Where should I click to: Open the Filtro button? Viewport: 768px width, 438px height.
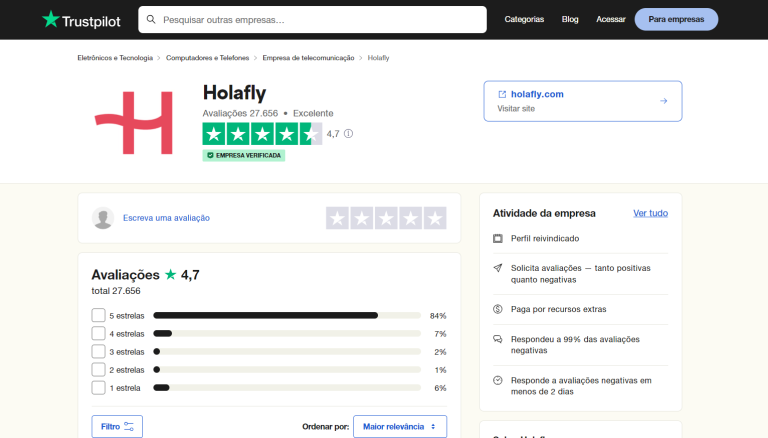(117, 427)
